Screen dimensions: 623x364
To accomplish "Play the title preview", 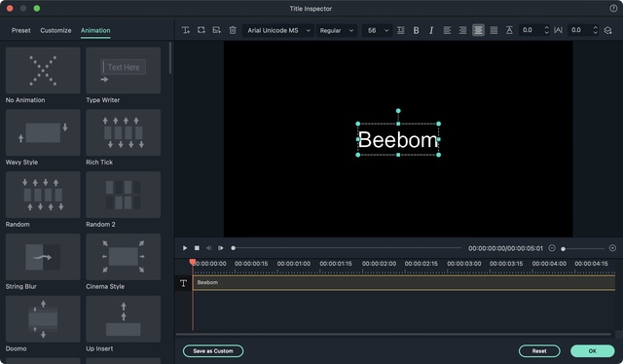I will [185, 248].
